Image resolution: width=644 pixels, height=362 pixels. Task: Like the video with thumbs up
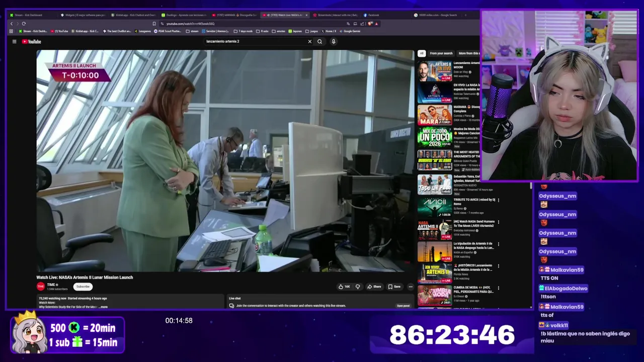(x=344, y=287)
